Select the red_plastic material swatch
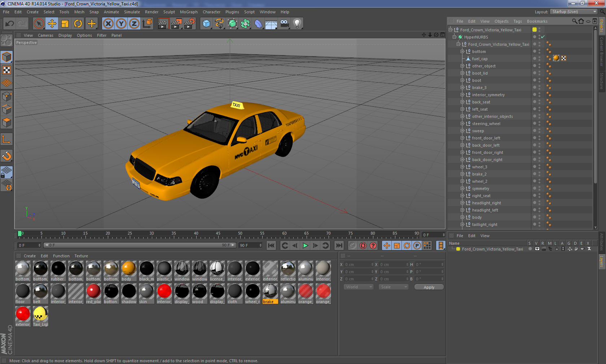Screen dimensions: 606x364 [93, 294]
